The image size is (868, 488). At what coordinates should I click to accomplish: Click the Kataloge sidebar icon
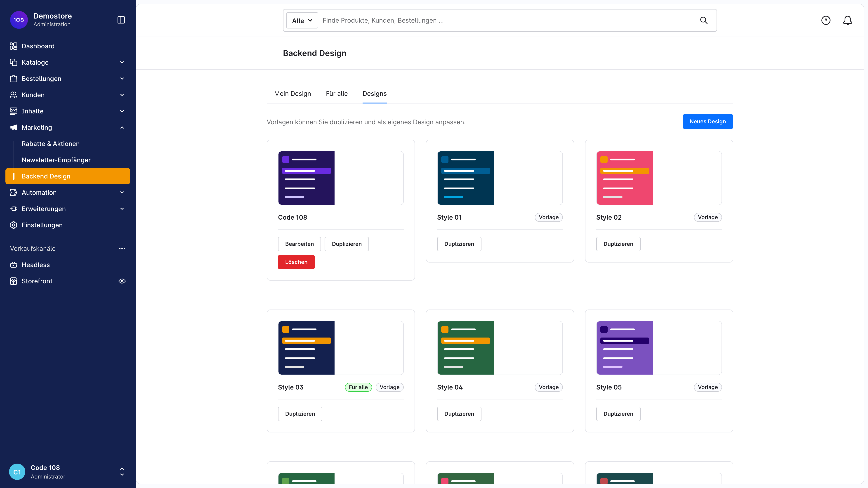[x=14, y=62]
